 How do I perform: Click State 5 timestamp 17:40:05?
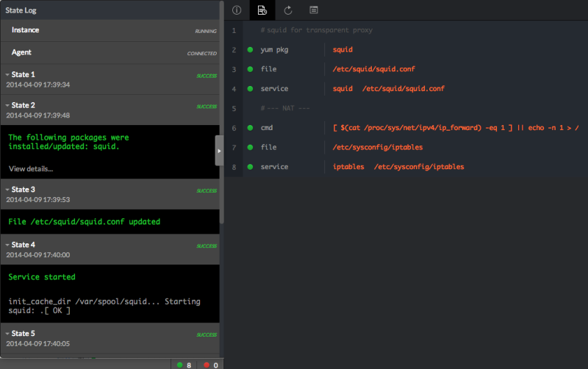coord(38,344)
